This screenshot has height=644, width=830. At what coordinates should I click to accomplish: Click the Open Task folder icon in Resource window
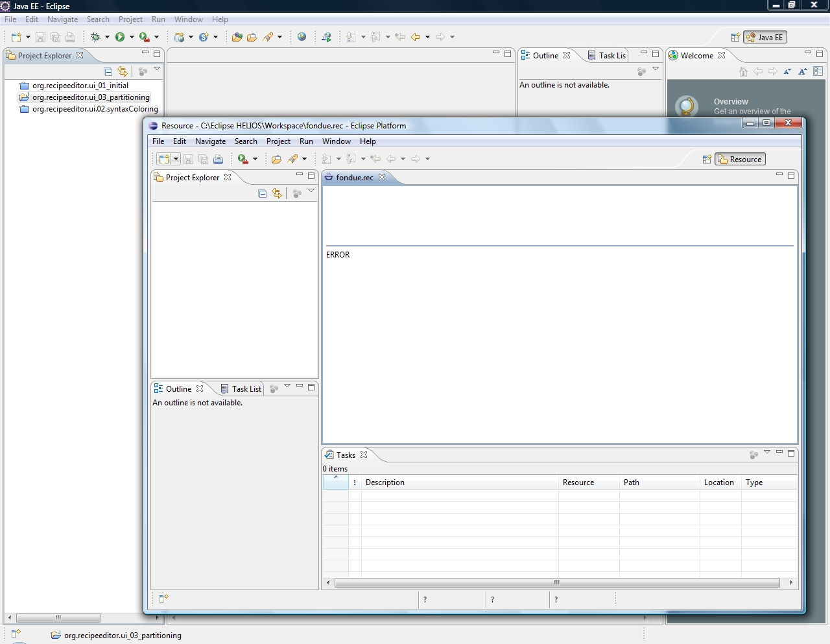coord(276,159)
